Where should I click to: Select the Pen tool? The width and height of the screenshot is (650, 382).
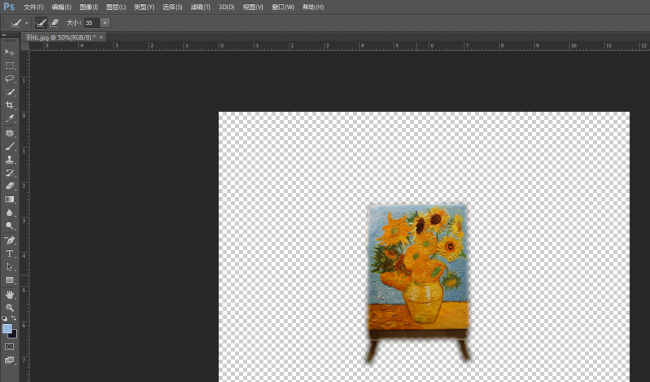click(10, 240)
